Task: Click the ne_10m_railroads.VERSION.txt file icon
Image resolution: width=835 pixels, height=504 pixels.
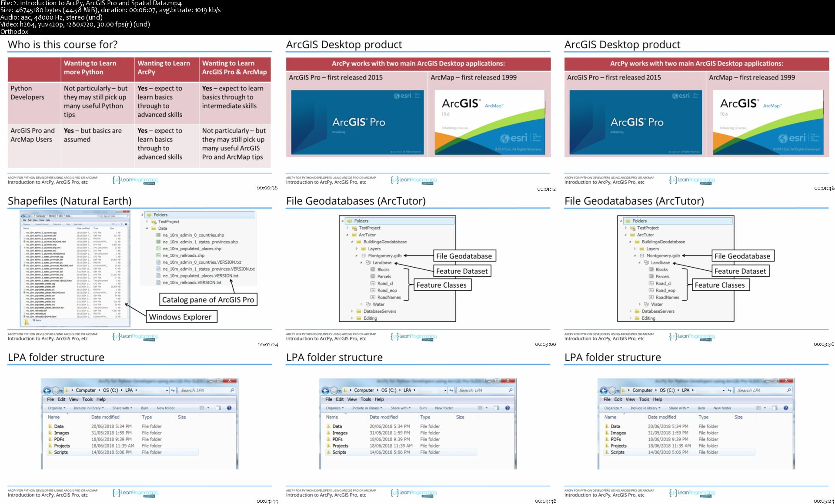Action: pyautogui.click(x=158, y=282)
